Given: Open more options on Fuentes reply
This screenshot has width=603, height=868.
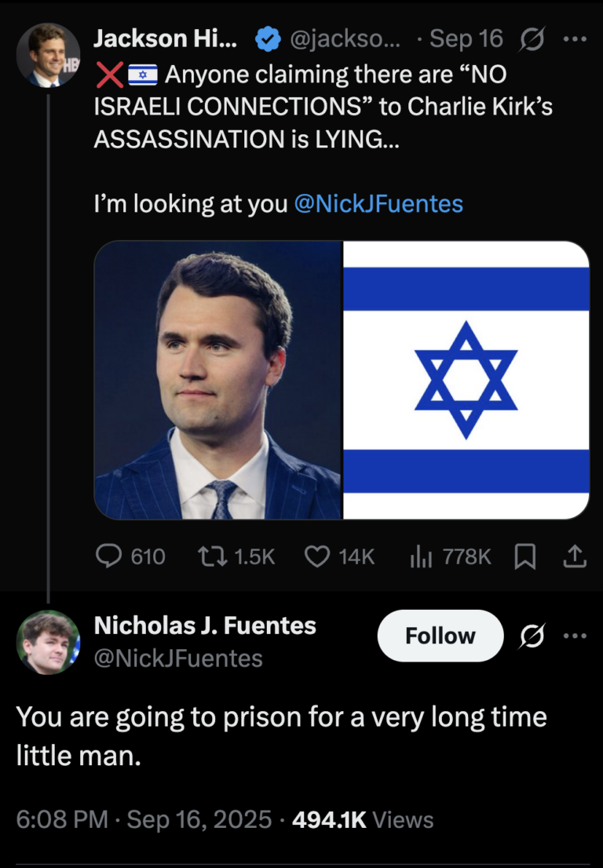Looking at the screenshot, I should 576,636.
